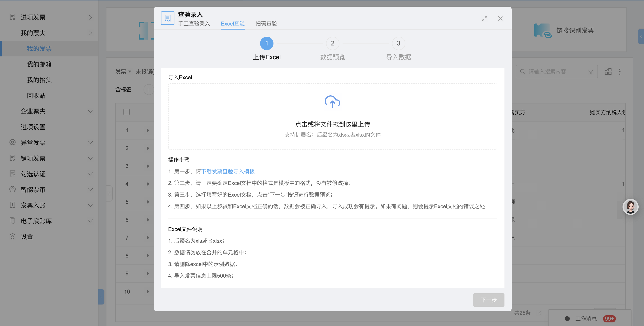Expand the 异常发票 chevron
This screenshot has height=326, width=644.
[x=90, y=142]
